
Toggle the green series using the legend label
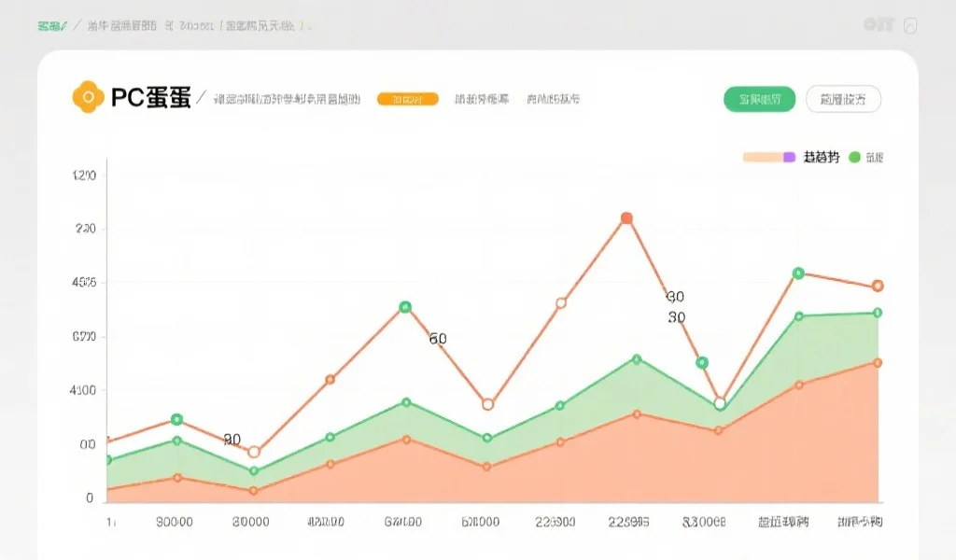coord(876,157)
